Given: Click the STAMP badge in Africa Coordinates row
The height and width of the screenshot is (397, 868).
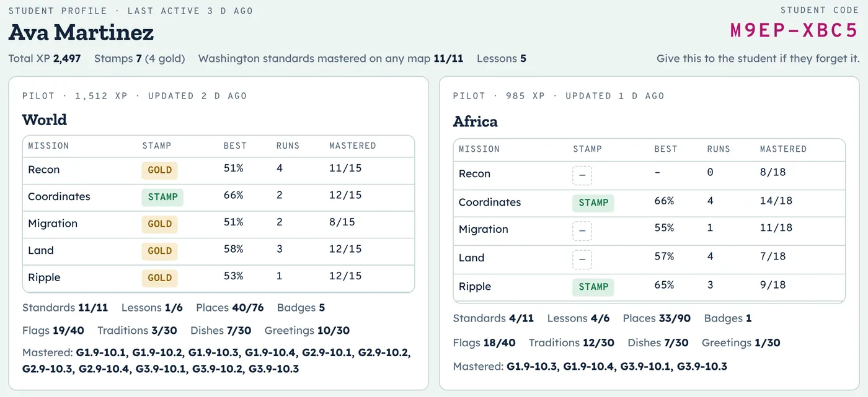Looking at the screenshot, I should (x=593, y=203).
